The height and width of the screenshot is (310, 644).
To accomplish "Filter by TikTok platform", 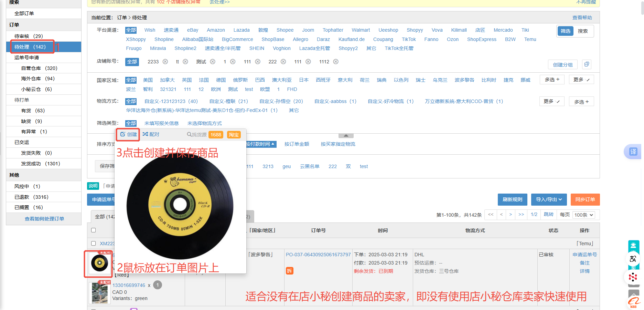I will coord(409,39).
